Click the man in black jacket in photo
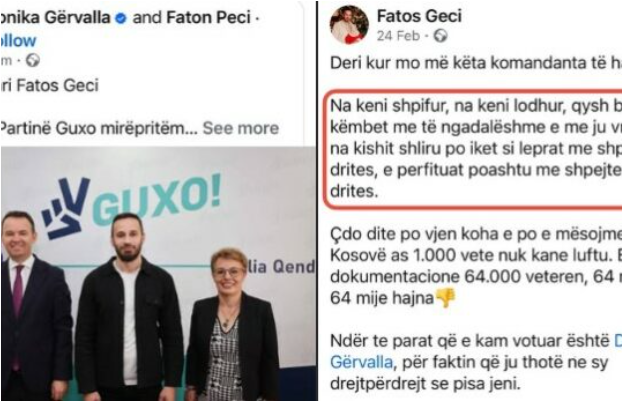Image resolution: width=622 pixels, height=407 pixels. tap(129, 307)
